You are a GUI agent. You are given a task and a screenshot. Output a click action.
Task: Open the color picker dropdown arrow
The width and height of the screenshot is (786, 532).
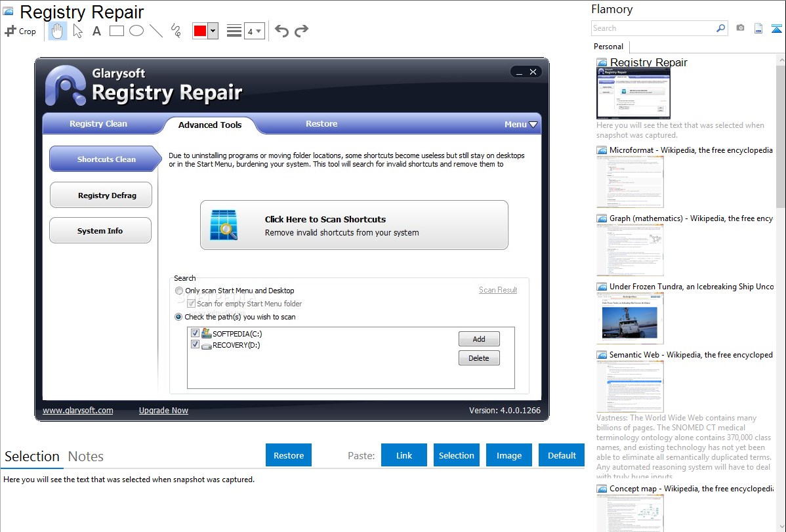pos(213,31)
